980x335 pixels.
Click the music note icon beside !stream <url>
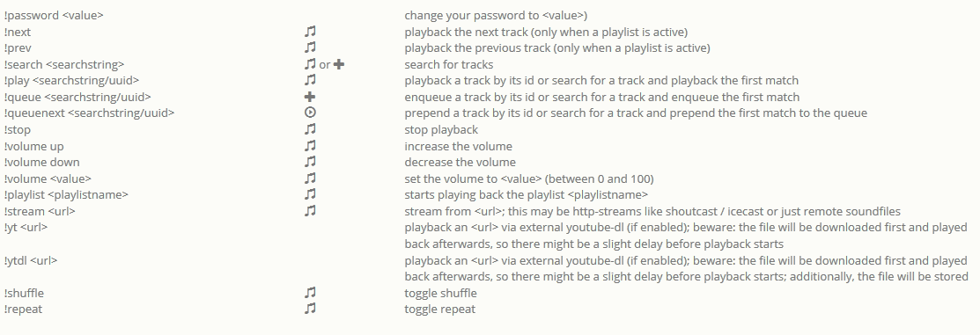point(310,211)
